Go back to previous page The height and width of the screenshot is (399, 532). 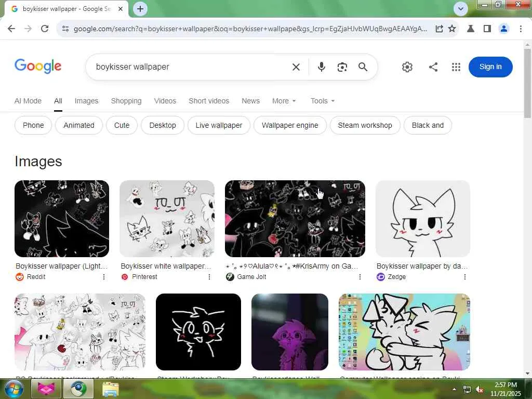tap(11, 29)
